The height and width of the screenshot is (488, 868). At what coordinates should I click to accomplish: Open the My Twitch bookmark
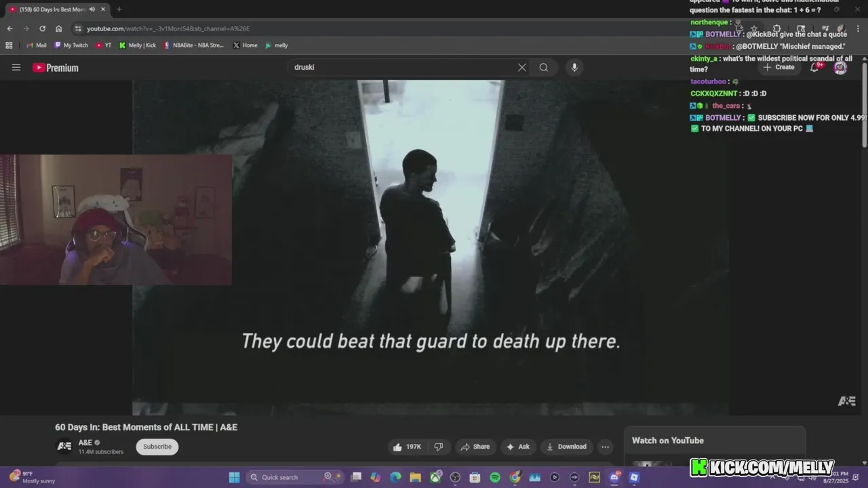71,45
